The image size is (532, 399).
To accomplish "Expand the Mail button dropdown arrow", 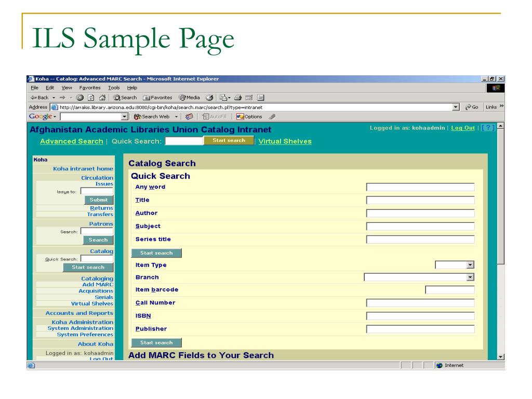I will 229,98.
